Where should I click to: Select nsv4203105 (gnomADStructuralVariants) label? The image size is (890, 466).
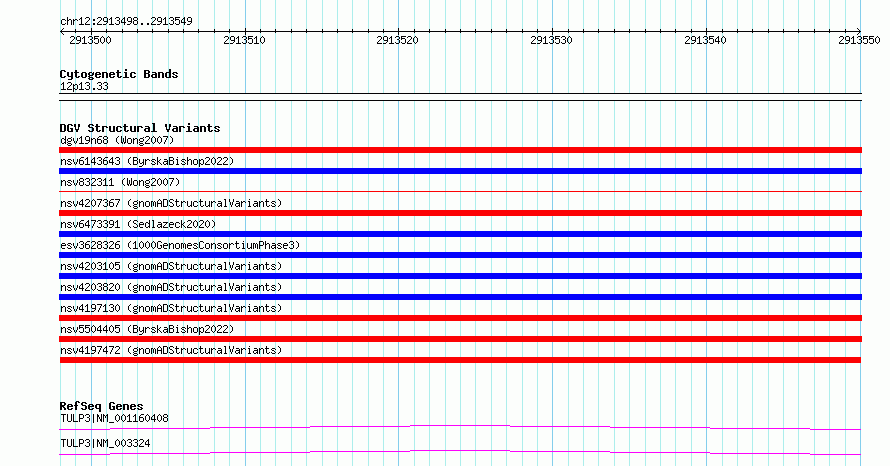(x=171, y=266)
